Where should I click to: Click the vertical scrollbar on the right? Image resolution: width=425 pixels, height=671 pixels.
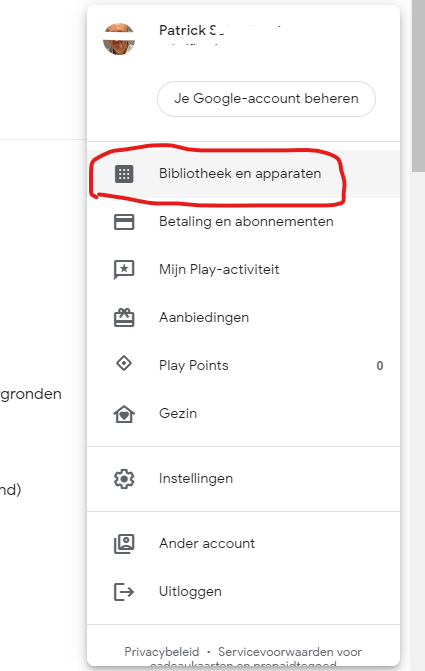click(418, 86)
